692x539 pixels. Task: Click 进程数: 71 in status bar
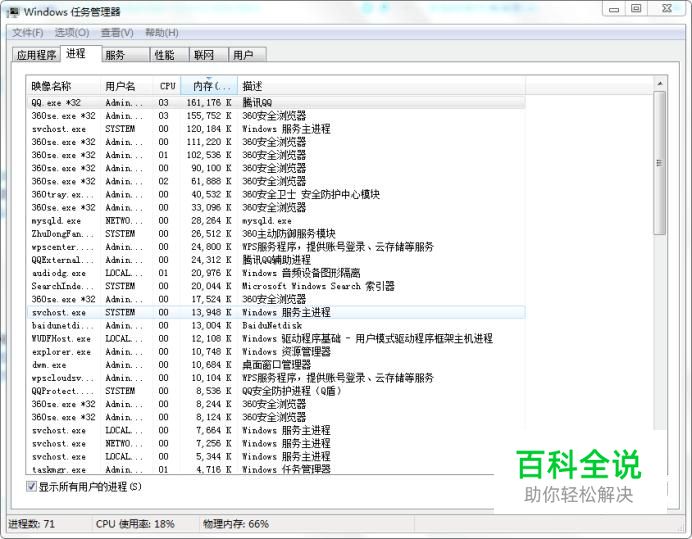[x=32, y=524]
